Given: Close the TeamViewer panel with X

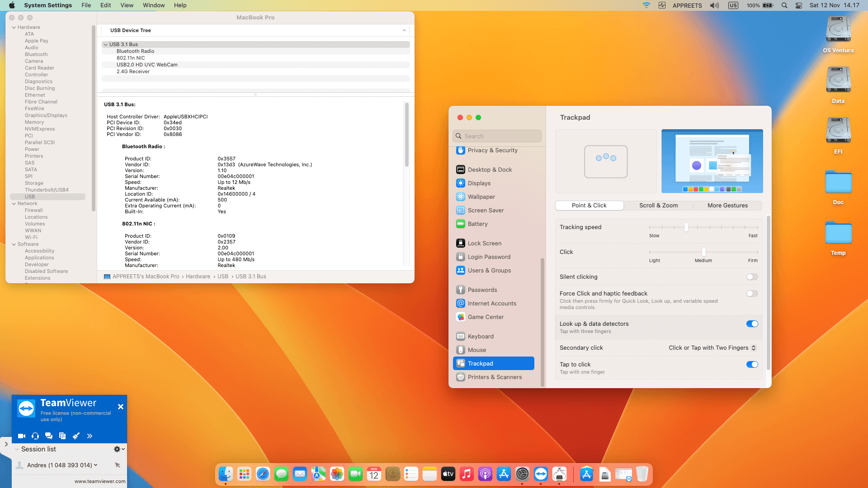Looking at the screenshot, I should [121, 407].
